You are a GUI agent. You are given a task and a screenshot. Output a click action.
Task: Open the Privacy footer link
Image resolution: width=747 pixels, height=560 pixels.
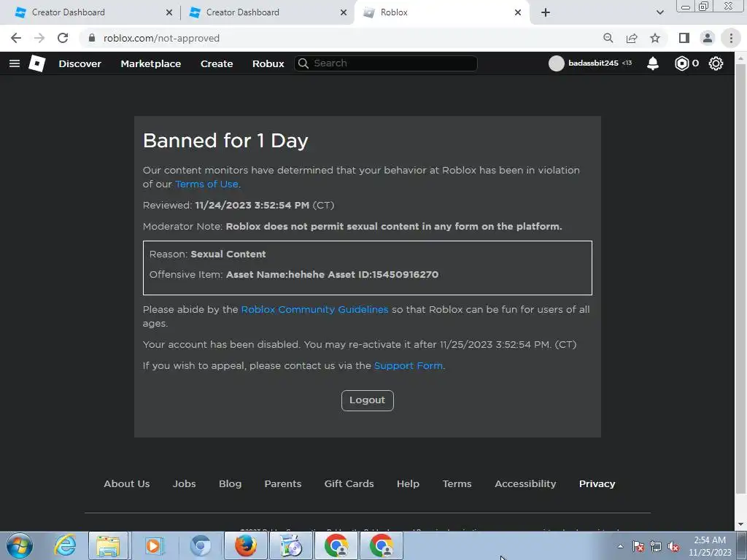pyautogui.click(x=597, y=484)
